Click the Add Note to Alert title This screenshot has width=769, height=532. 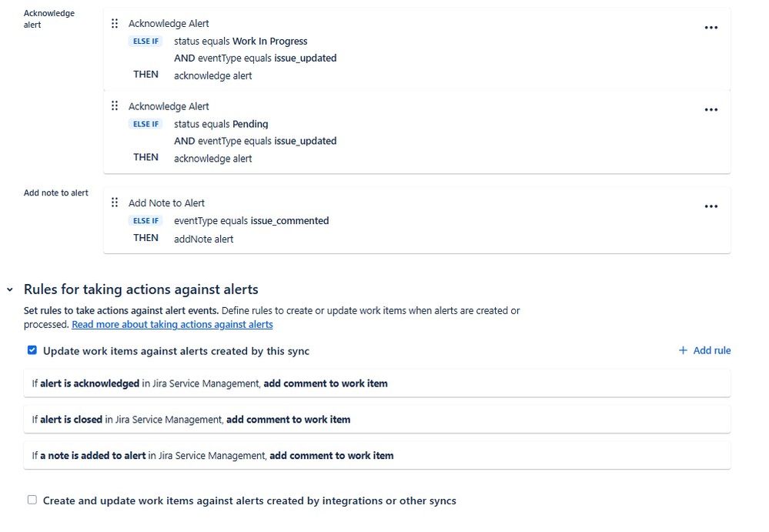click(x=166, y=203)
